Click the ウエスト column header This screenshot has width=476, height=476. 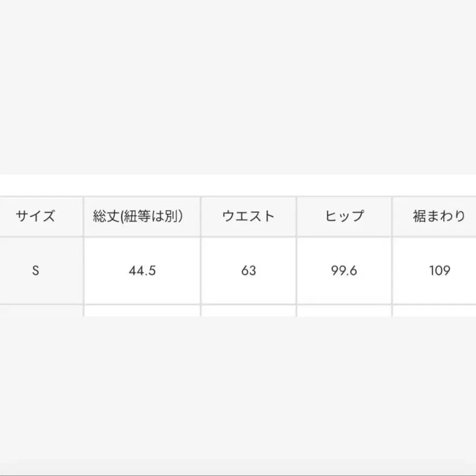click(x=248, y=216)
